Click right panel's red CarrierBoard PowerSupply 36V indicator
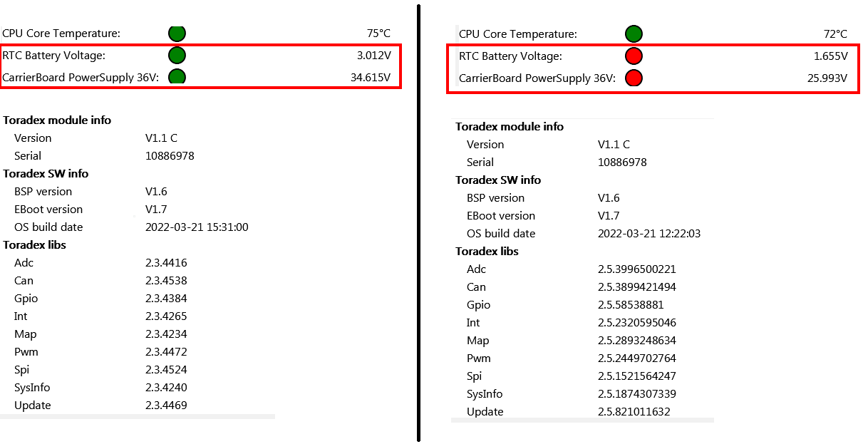Image resolution: width=868 pixels, height=444 pixels. point(634,78)
